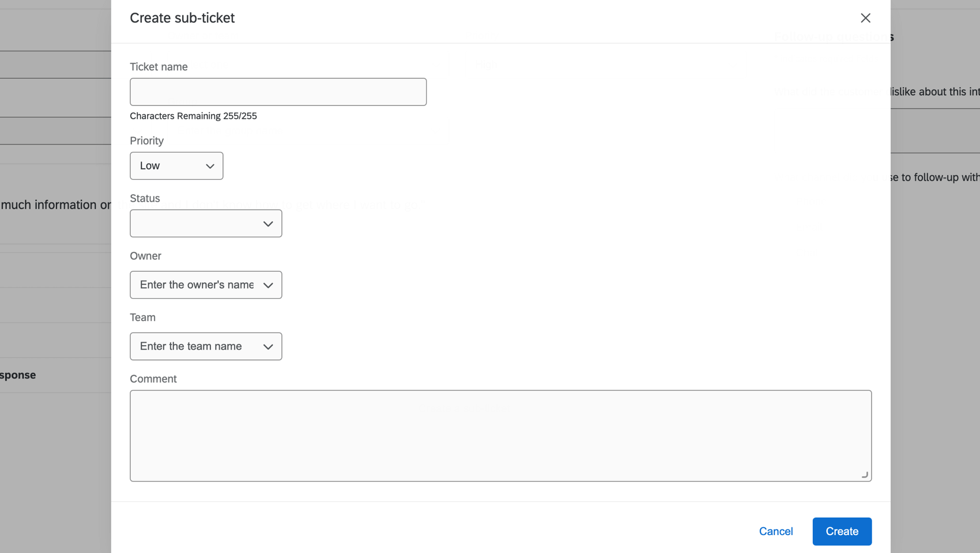
Task: Click the Characters Remaining 255/255 counter
Action: tap(193, 116)
